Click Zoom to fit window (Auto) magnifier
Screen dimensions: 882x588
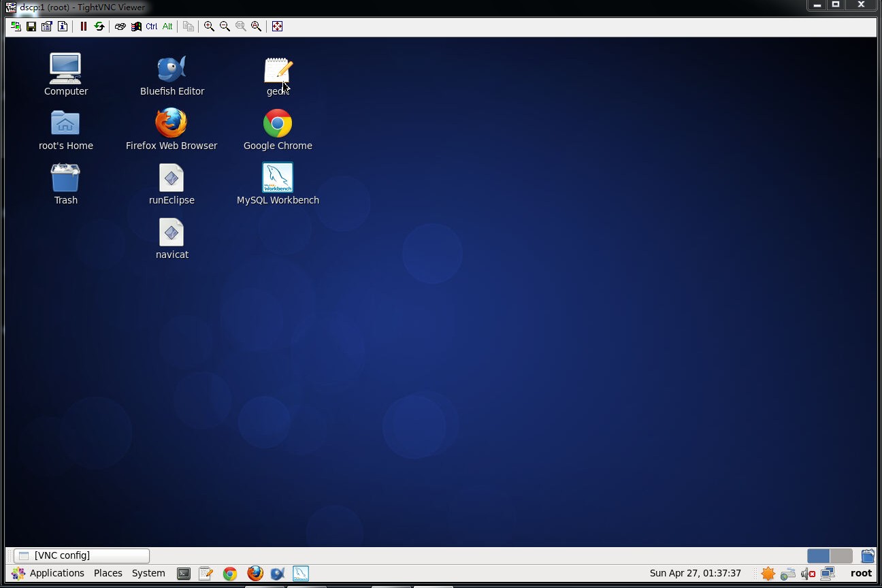256,27
